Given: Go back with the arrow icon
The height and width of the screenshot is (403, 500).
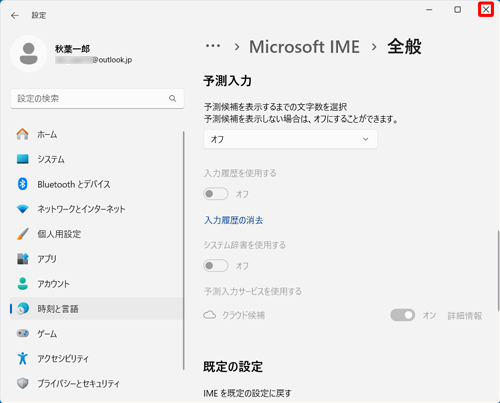Looking at the screenshot, I should (15, 16).
